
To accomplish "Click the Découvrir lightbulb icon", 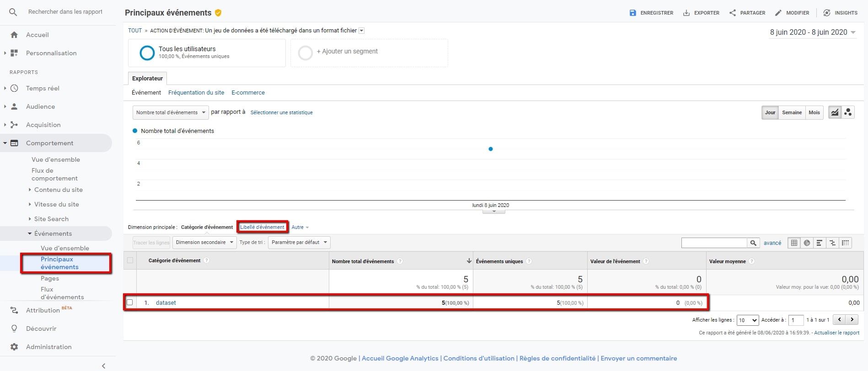I will (14, 329).
